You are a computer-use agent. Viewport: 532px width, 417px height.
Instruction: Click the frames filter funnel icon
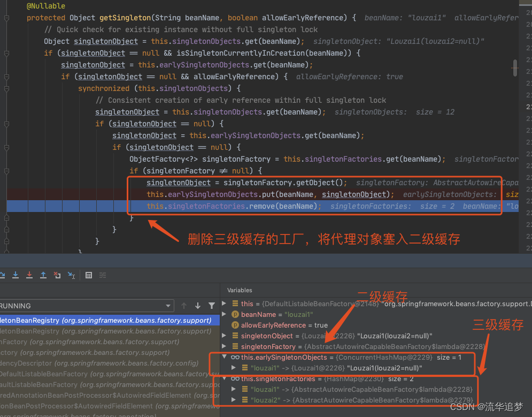click(211, 306)
